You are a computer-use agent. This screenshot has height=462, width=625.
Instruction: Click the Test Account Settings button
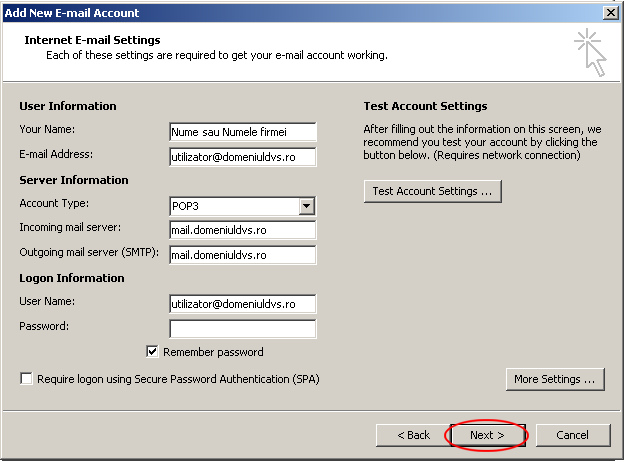point(432,191)
